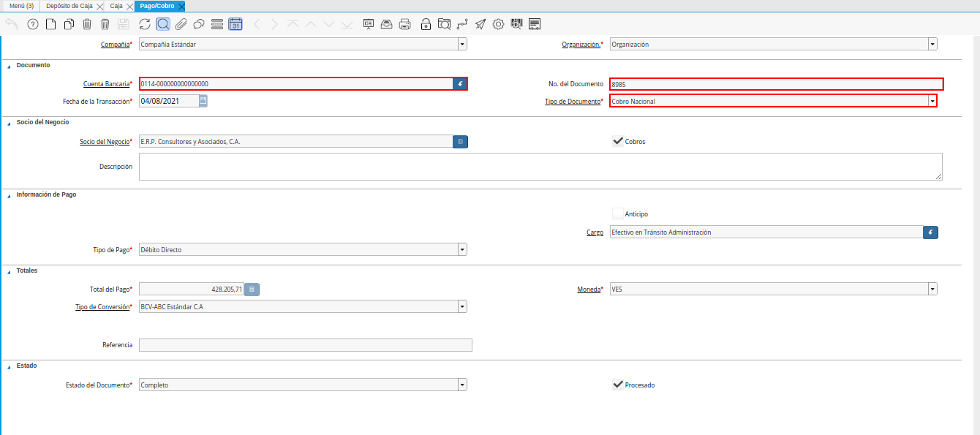
Task: Click the paper plane Request icon
Action: click(480, 24)
